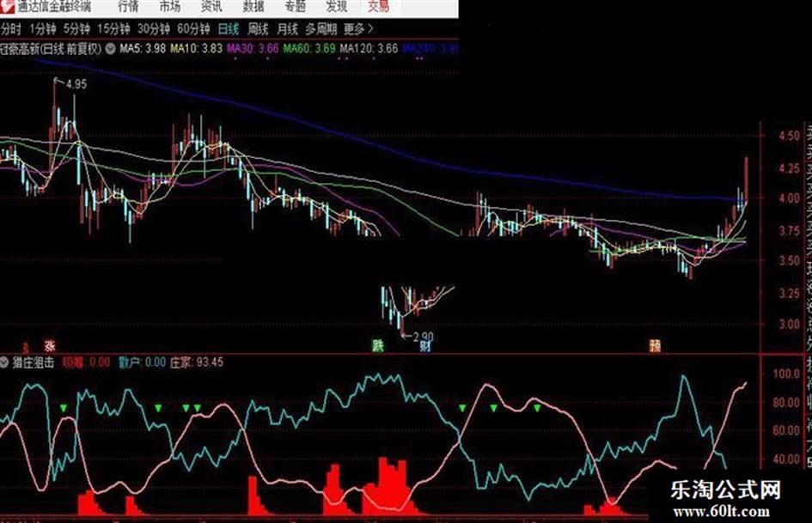Select the 周线 period
Screen dimensions: 812x523
258,29
